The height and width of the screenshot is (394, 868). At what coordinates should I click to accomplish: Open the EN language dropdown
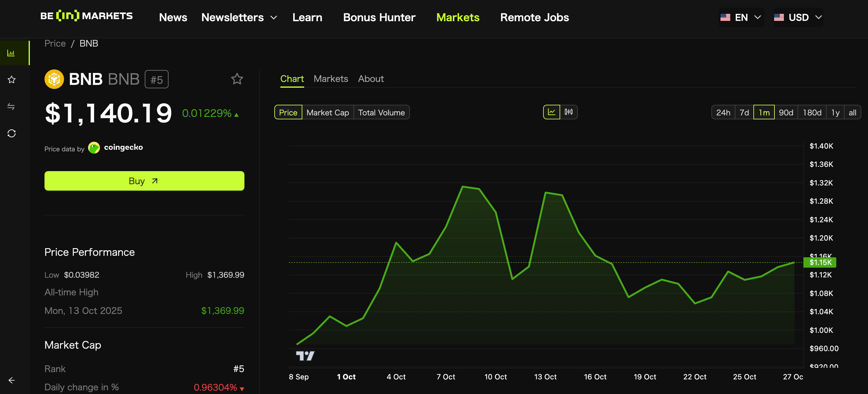point(741,18)
